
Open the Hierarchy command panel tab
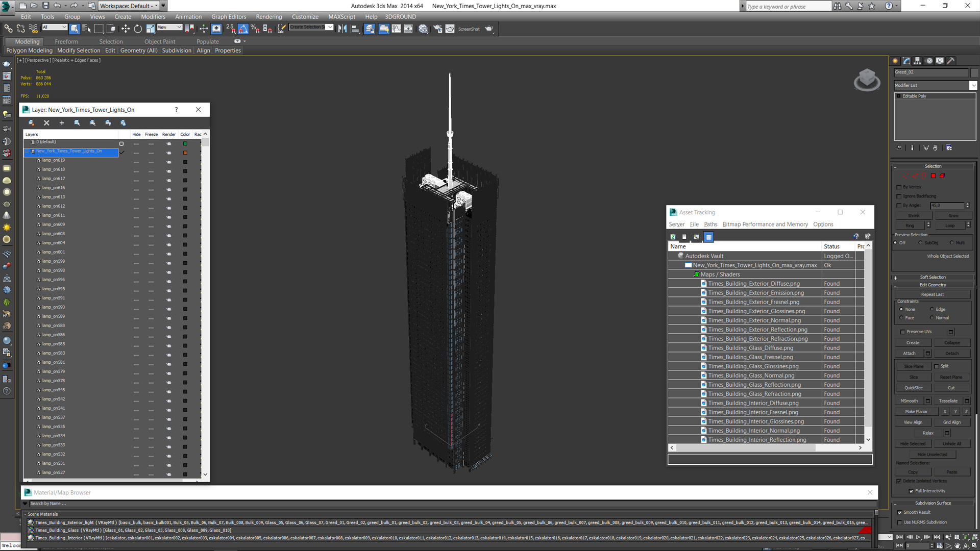pyautogui.click(x=918, y=61)
